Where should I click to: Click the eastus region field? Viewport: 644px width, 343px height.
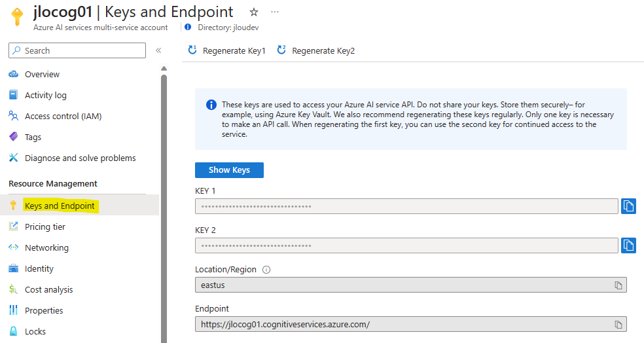coord(411,285)
